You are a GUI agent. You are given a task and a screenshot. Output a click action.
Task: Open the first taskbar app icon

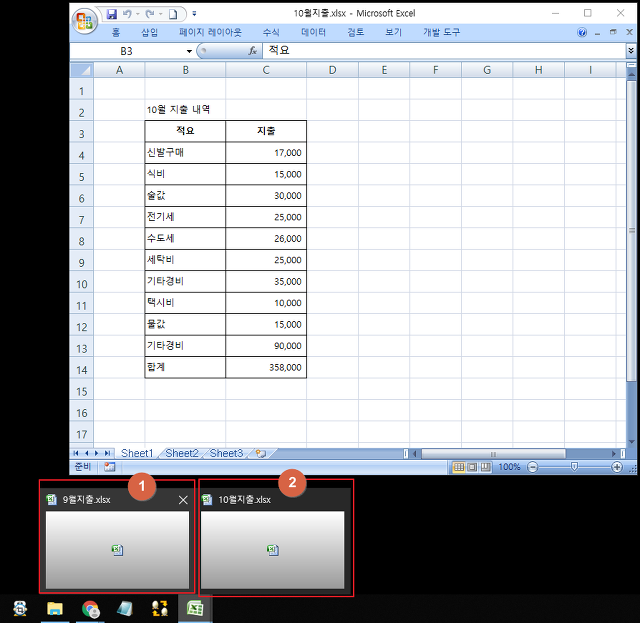click(20, 608)
